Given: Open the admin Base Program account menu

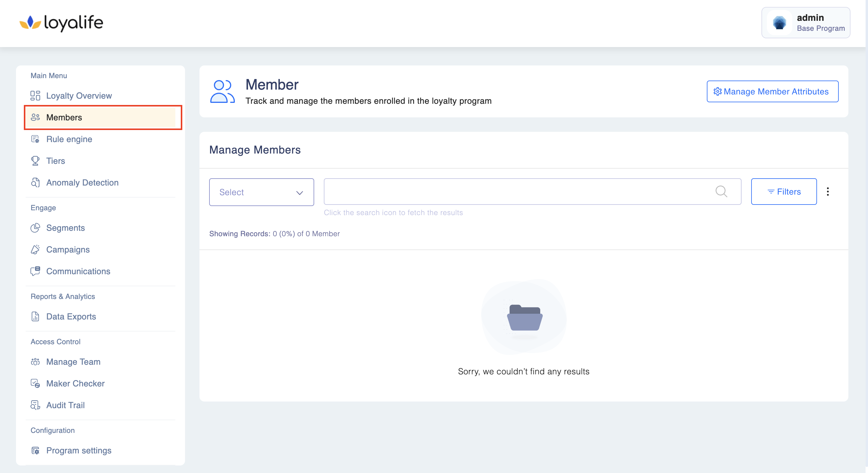Looking at the screenshot, I should [x=806, y=23].
